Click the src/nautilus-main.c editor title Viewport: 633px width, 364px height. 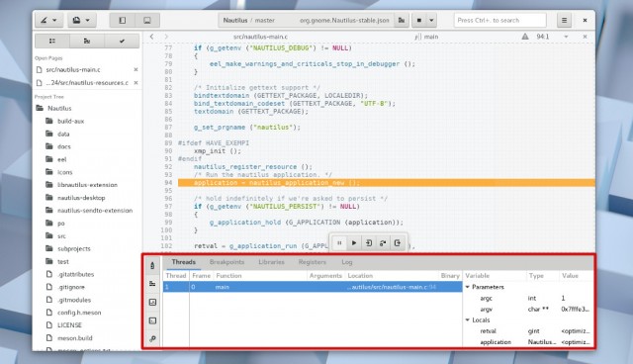pos(260,37)
